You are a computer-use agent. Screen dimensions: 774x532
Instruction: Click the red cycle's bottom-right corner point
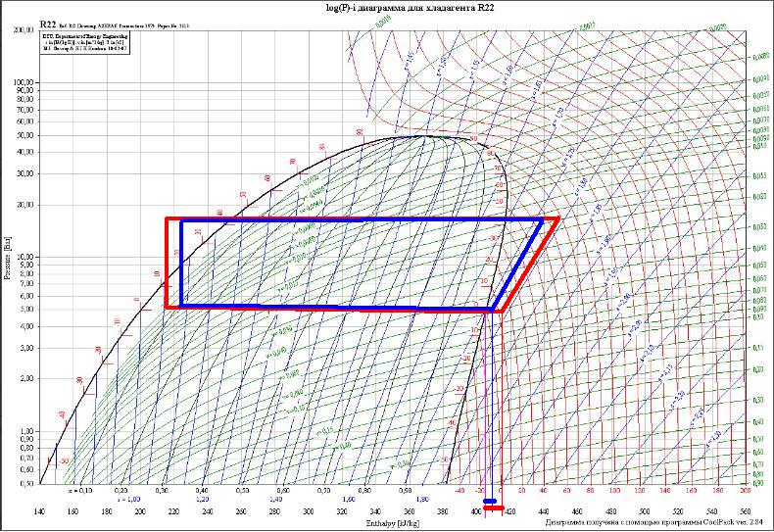500,311
